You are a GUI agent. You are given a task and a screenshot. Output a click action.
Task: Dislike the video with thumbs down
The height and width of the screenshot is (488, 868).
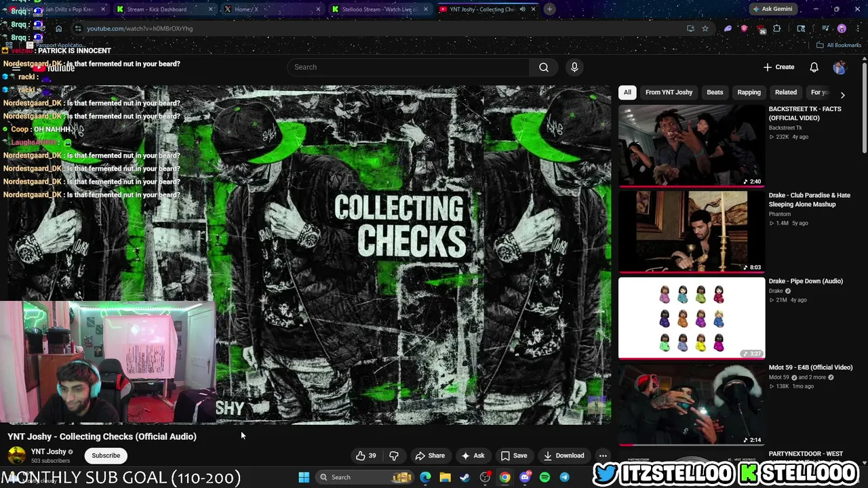[x=394, y=455]
